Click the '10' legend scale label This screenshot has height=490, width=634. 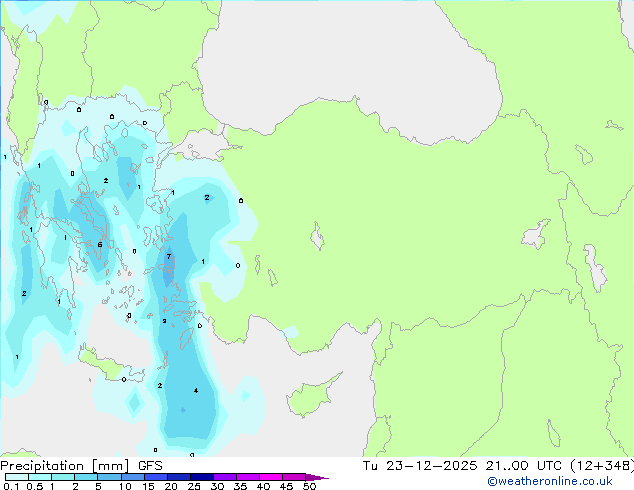point(125,486)
